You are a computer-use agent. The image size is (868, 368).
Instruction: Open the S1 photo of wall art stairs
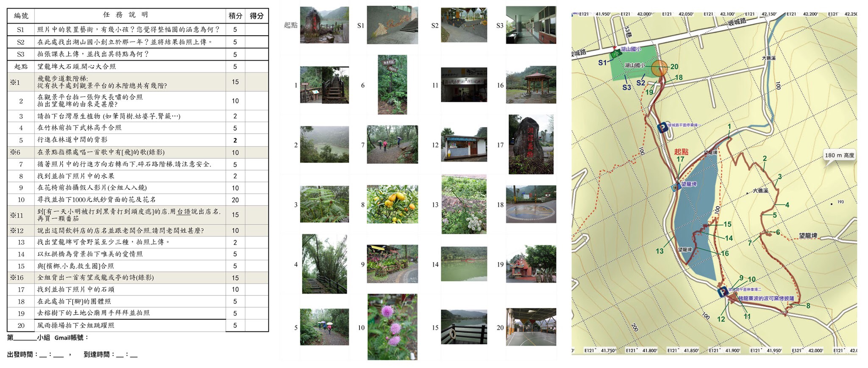pos(392,25)
